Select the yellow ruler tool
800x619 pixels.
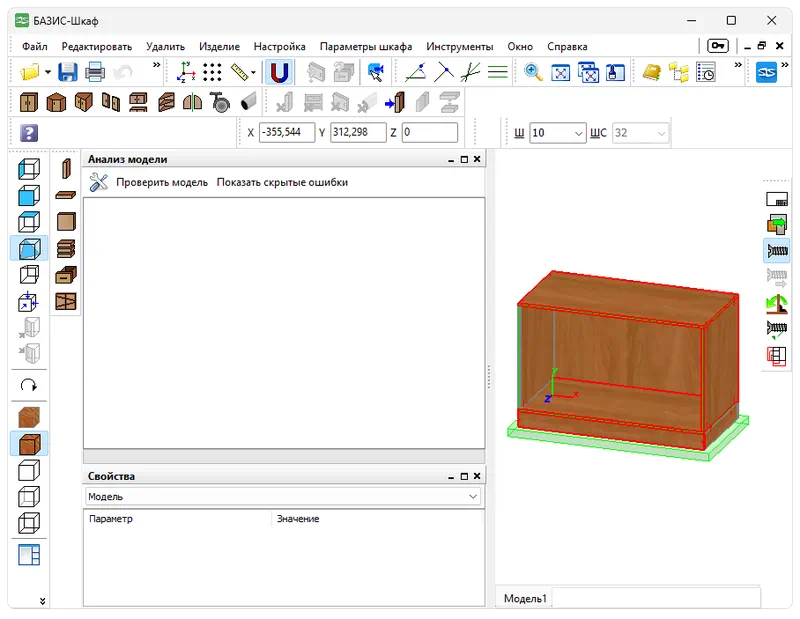[239, 72]
